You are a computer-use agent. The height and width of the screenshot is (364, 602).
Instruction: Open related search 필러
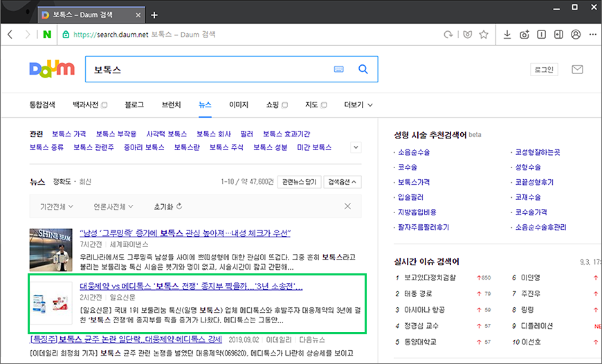tap(246, 134)
